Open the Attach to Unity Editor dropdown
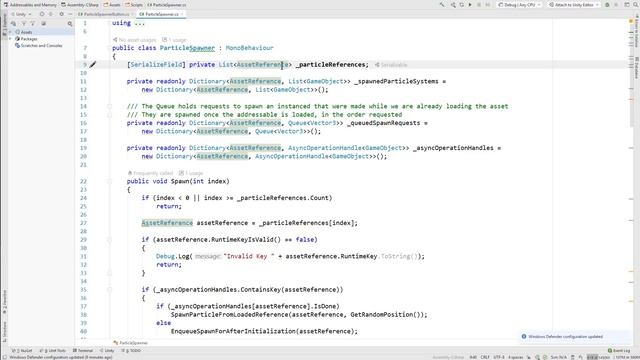This screenshot has height=360, width=640. tap(574, 5)
